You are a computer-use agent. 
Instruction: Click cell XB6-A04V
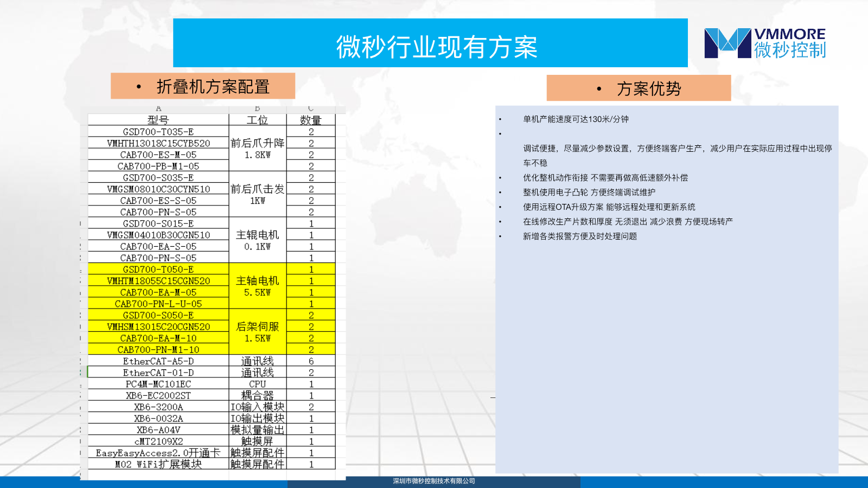click(158, 430)
